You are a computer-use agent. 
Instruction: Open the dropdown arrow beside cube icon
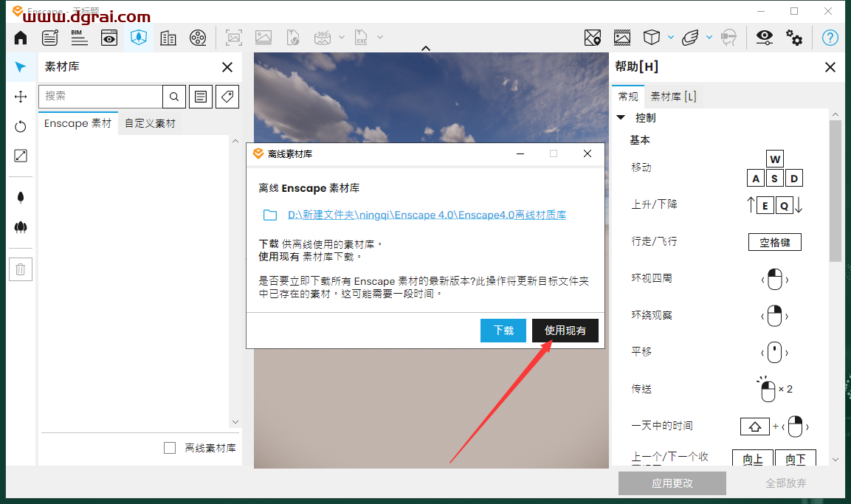[671, 38]
